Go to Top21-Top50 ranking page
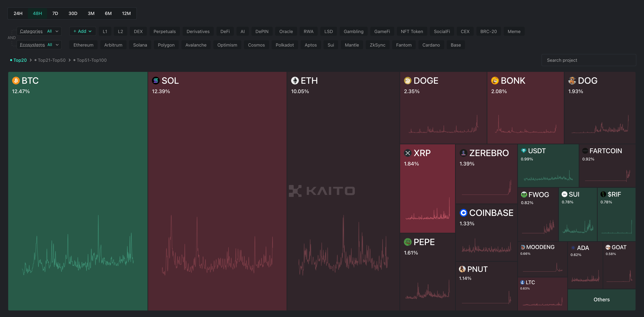Image resolution: width=644 pixels, height=317 pixels. [x=50, y=60]
